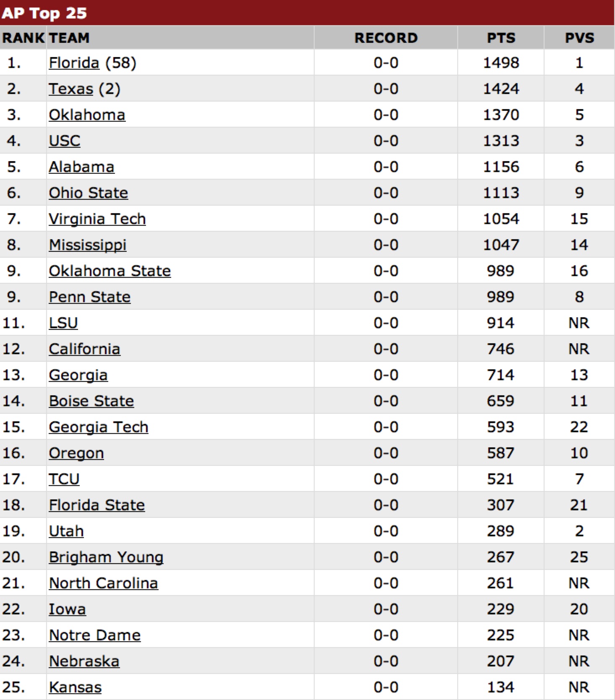Screen dimensions: 615x700
Task: Open the California team link
Action: (x=84, y=349)
